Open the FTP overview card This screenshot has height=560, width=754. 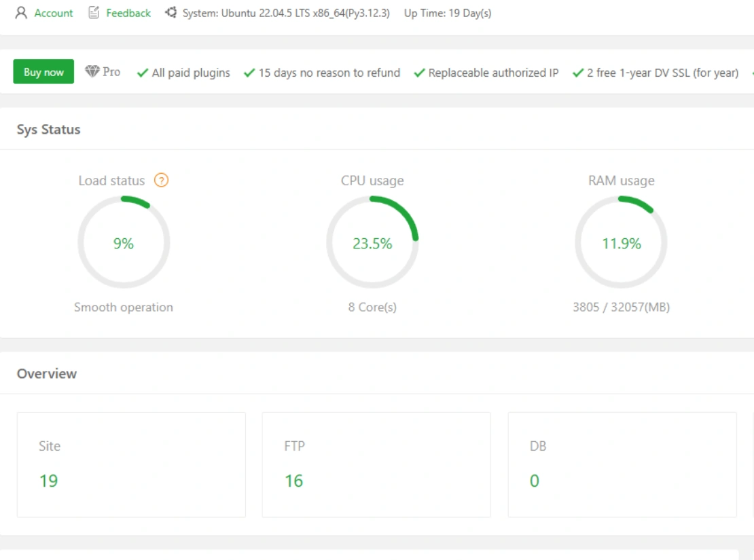(376, 464)
